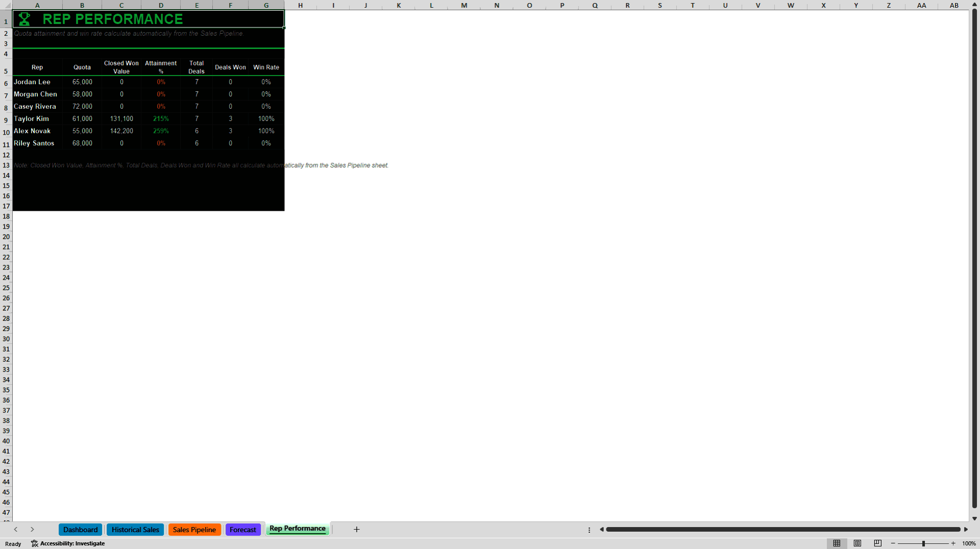Click the Attainment % header cell
This screenshot has height=549, width=980.
tap(161, 67)
